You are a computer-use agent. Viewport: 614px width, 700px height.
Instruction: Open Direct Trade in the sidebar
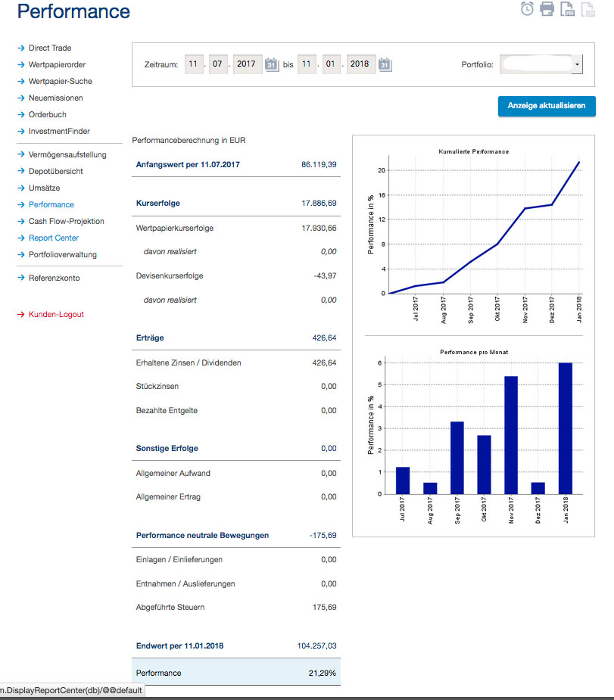click(50, 48)
